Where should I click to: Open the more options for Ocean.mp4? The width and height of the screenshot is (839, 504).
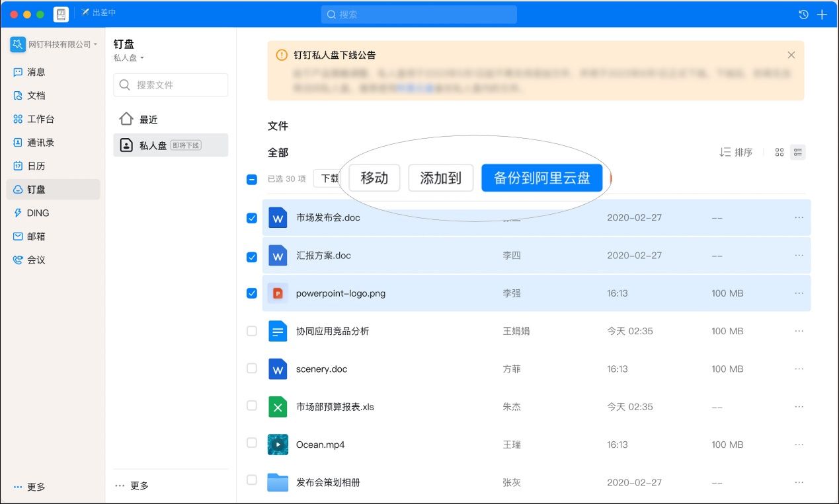pyautogui.click(x=799, y=445)
